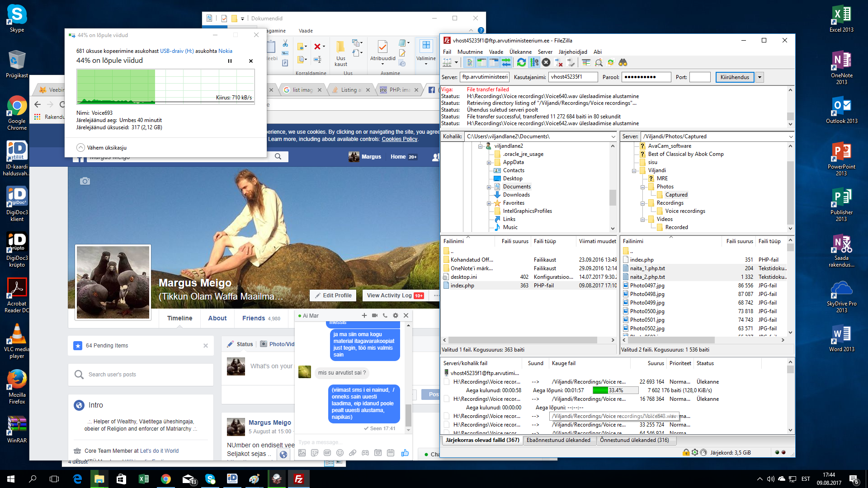Click View Activity Log button
This screenshot has height=488, width=868.
(x=395, y=296)
